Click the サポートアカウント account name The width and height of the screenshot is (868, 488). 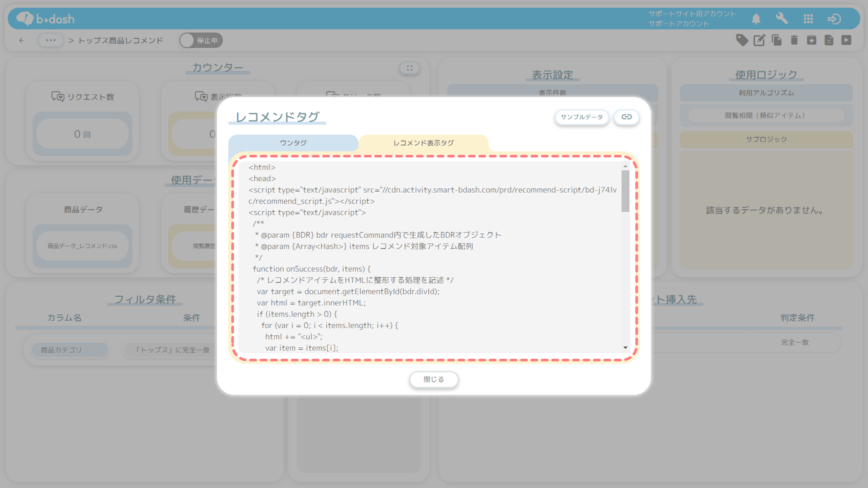[679, 24]
